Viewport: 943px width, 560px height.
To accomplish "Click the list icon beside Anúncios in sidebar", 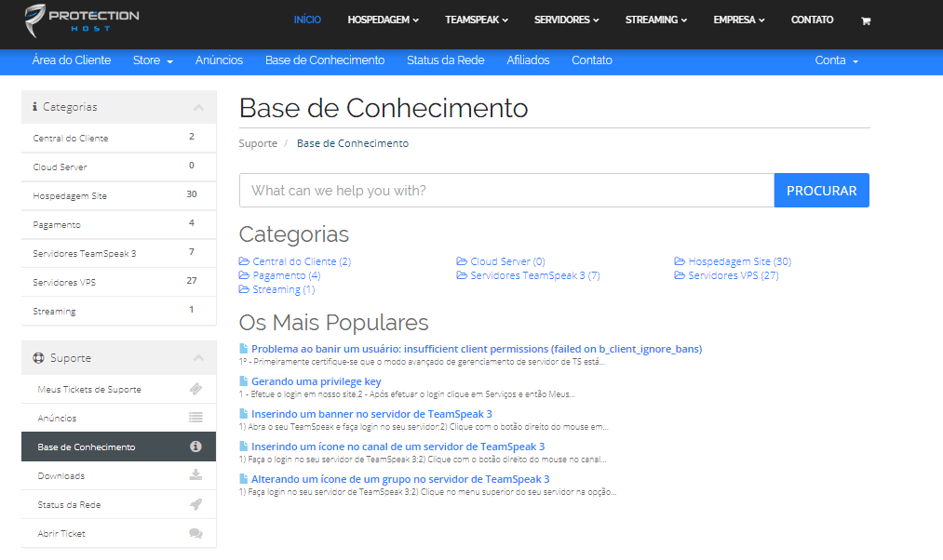I will 195,418.
